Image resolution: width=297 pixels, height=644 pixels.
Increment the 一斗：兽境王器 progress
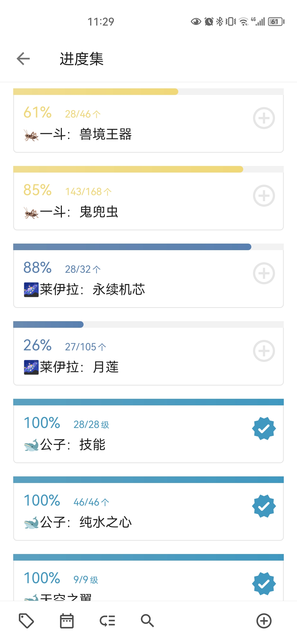click(x=264, y=118)
